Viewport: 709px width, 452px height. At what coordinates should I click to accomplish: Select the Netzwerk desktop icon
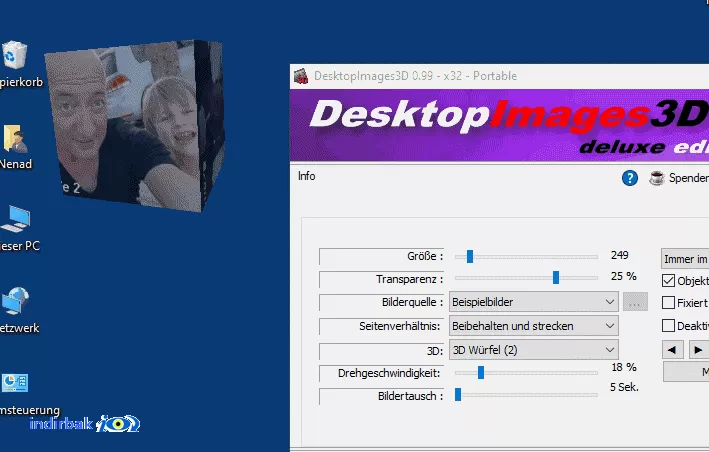point(15,301)
